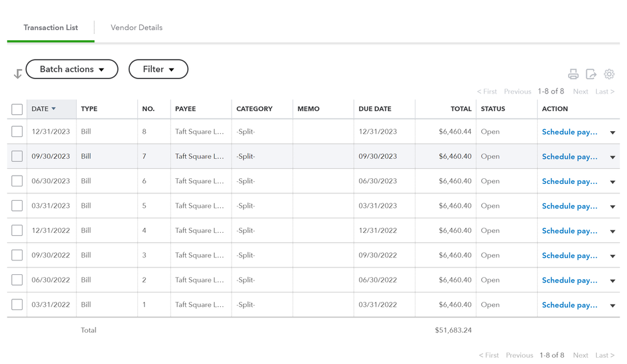Click the TOTAL column header
This screenshot has width=627, height=364.
click(461, 109)
